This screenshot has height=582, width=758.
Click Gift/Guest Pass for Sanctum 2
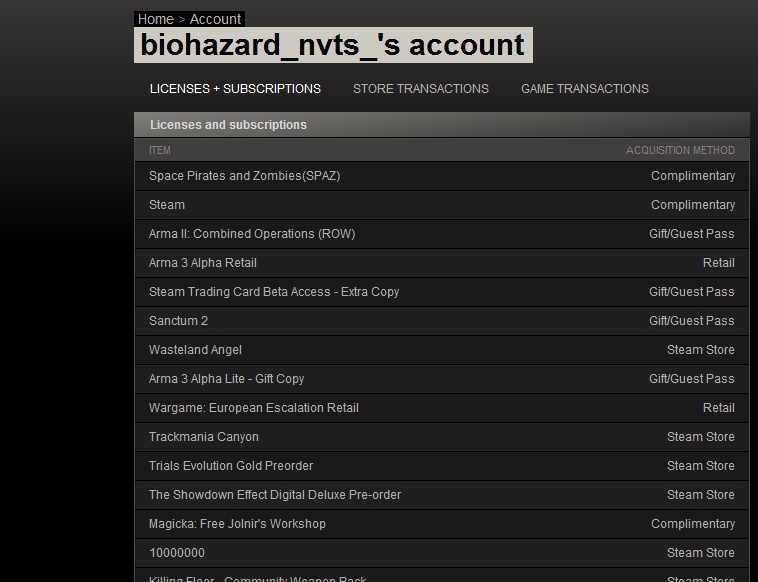(692, 321)
